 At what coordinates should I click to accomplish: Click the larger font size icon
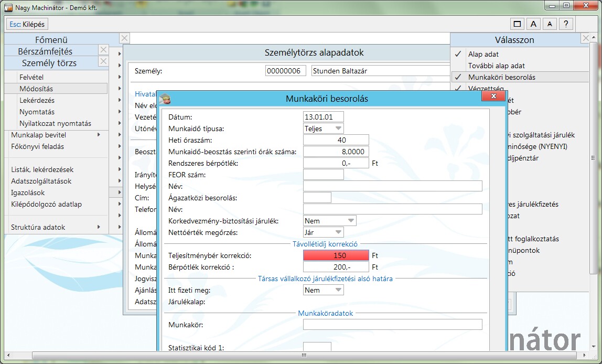click(x=533, y=24)
